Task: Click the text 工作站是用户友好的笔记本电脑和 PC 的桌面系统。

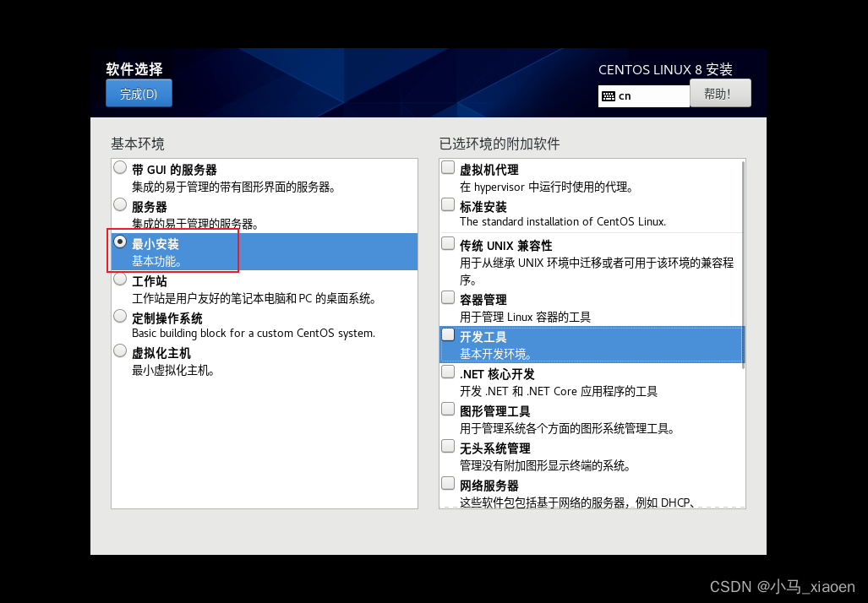Action: click(x=256, y=299)
